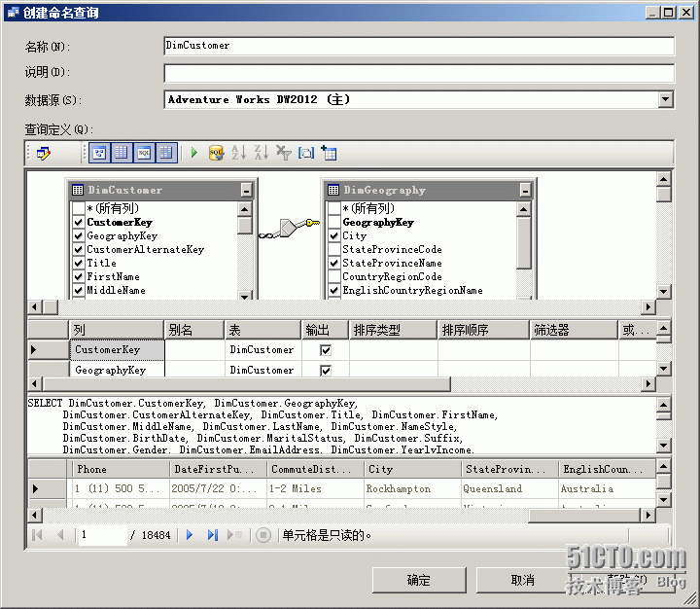
Task: Toggle output checkbox for GeographyKey grid row
Action: coord(326,370)
